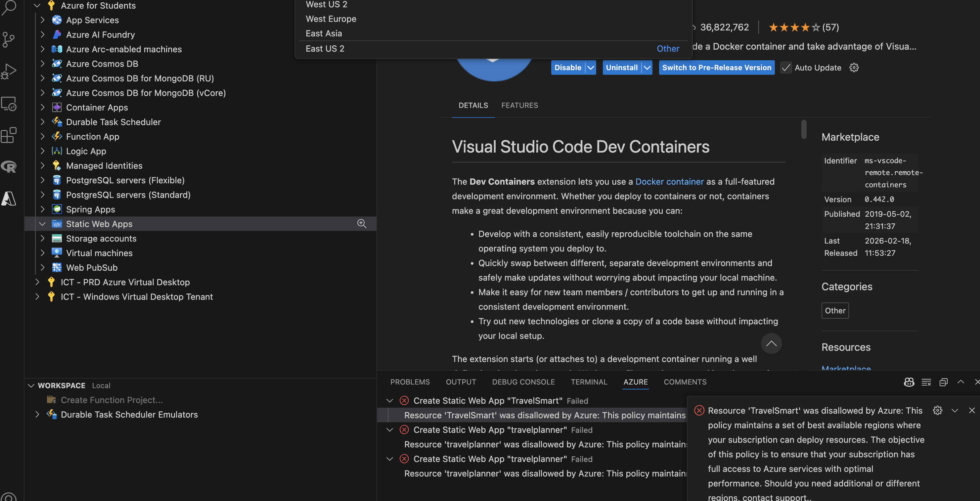Clear the Azure output panel
The image size is (980, 501).
pos(926,382)
